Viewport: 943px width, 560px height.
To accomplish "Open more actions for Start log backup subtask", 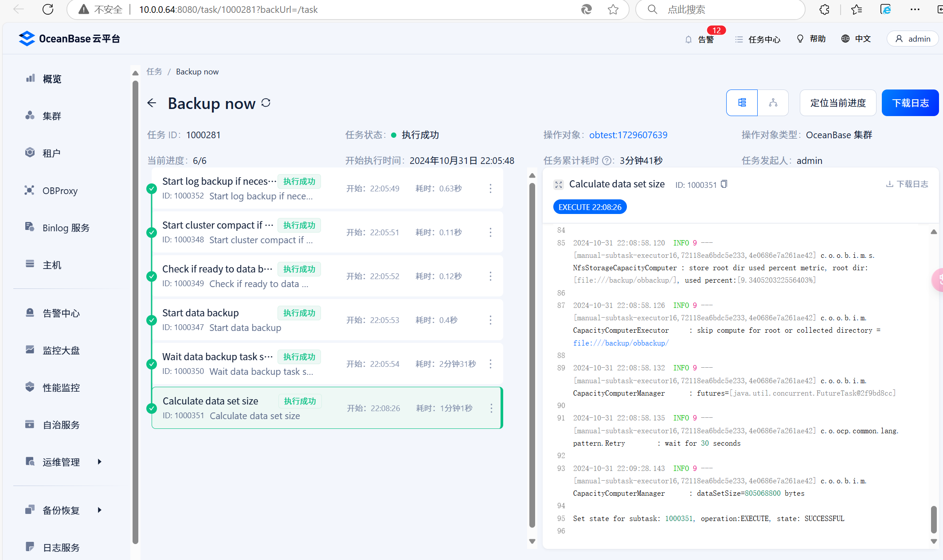I will [x=490, y=189].
